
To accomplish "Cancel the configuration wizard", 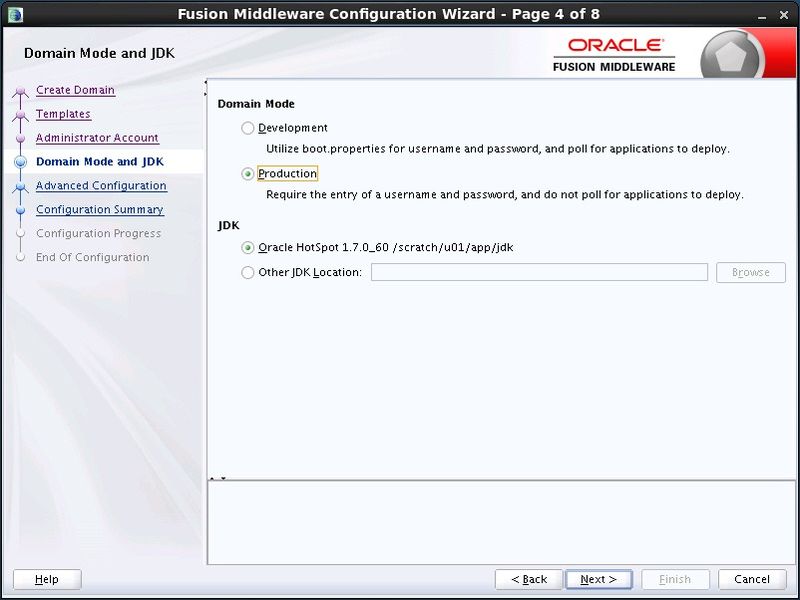I will [x=752, y=579].
